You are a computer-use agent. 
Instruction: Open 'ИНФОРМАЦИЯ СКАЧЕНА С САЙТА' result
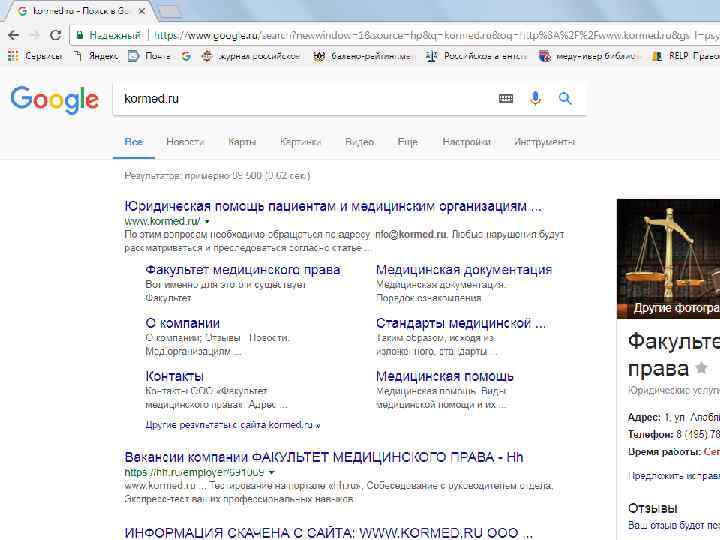tap(329, 533)
